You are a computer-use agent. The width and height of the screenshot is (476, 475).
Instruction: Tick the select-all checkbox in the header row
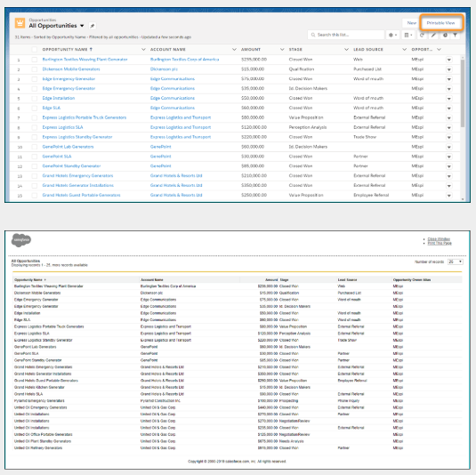click(x=35, y=50)
